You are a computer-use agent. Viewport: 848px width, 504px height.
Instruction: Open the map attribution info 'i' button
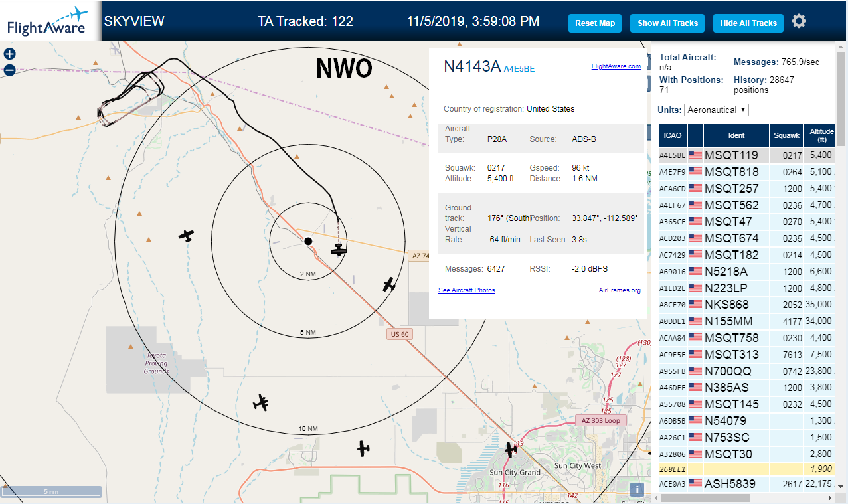[x=637, y=490]
